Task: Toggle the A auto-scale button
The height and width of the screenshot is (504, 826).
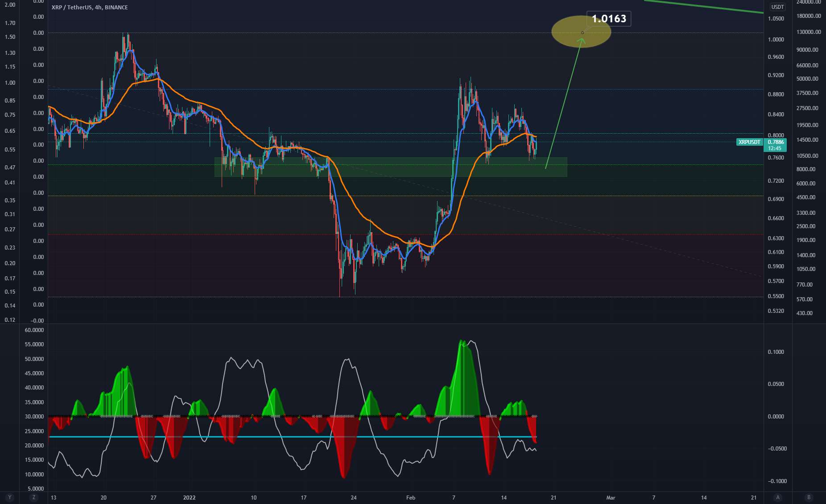Action: (778, 497)
